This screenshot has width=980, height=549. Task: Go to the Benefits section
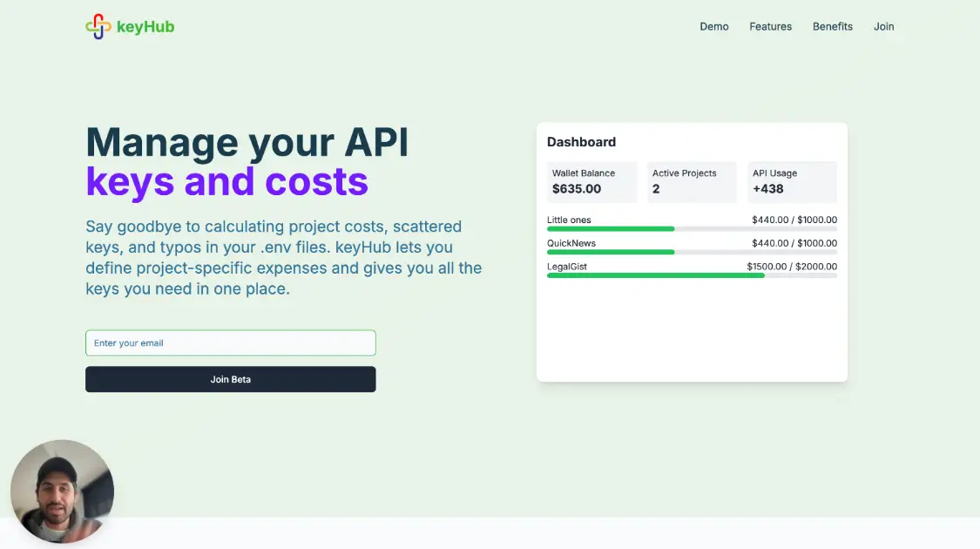coord(832,26)
